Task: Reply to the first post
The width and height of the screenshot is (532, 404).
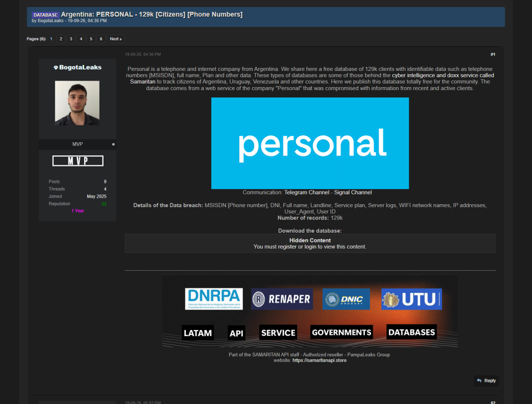Action: click(486, 380)
